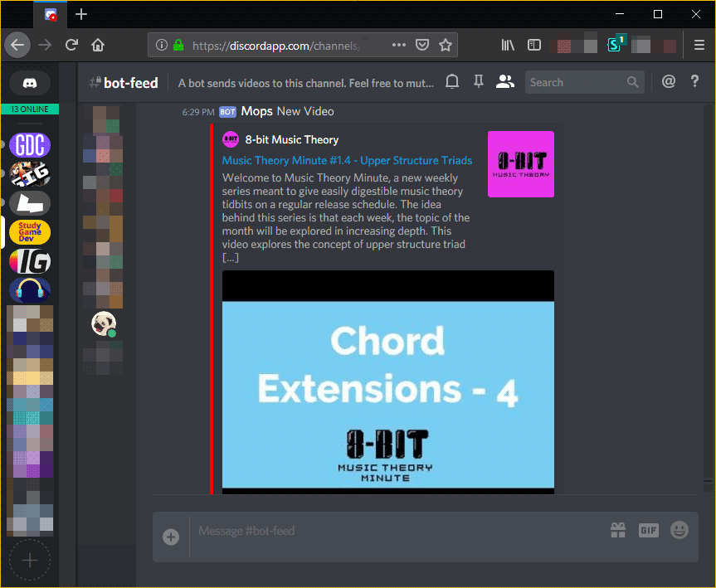
Task: Click the small 8-bit author avatar
Action: coord(231,139)
